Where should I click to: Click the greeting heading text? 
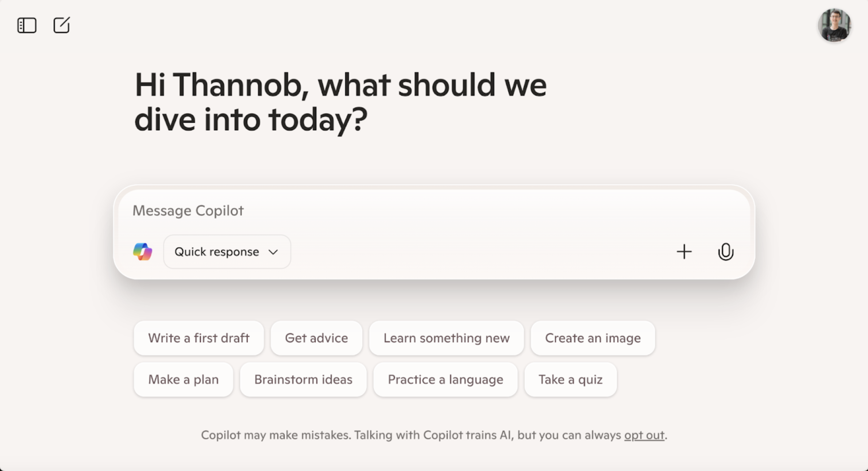tap(341, 102)
